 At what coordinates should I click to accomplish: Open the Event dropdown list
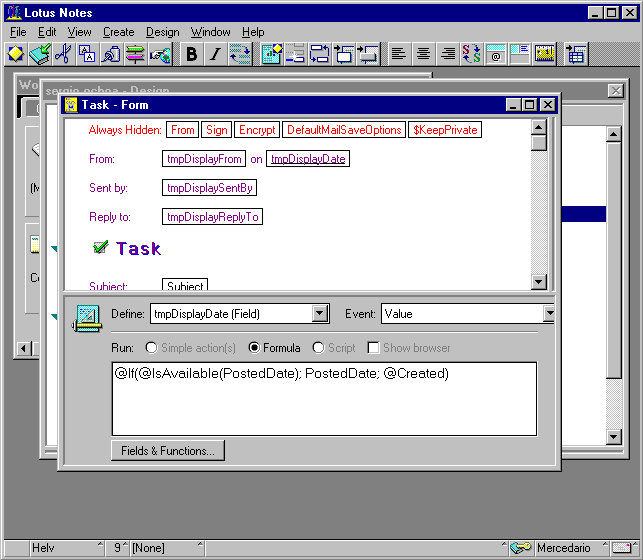pos(550,314)
